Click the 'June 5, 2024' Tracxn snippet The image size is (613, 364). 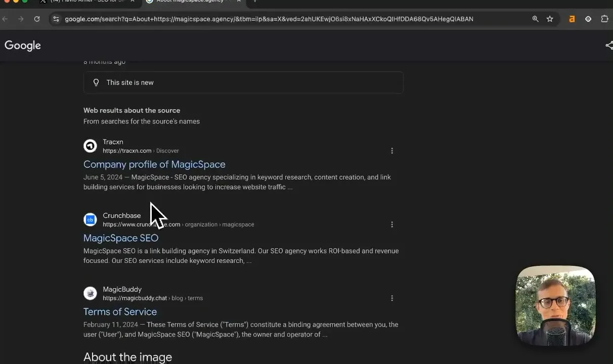point(237,182)
